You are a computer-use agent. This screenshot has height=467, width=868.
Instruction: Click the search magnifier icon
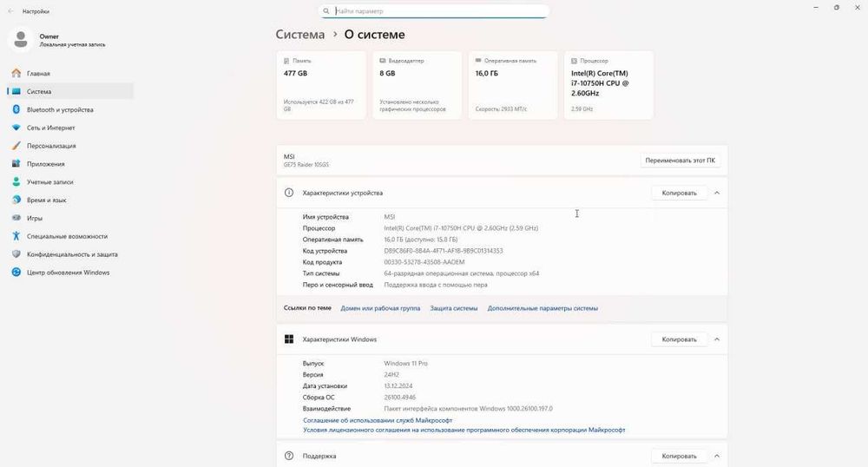(x=326, y=11)
